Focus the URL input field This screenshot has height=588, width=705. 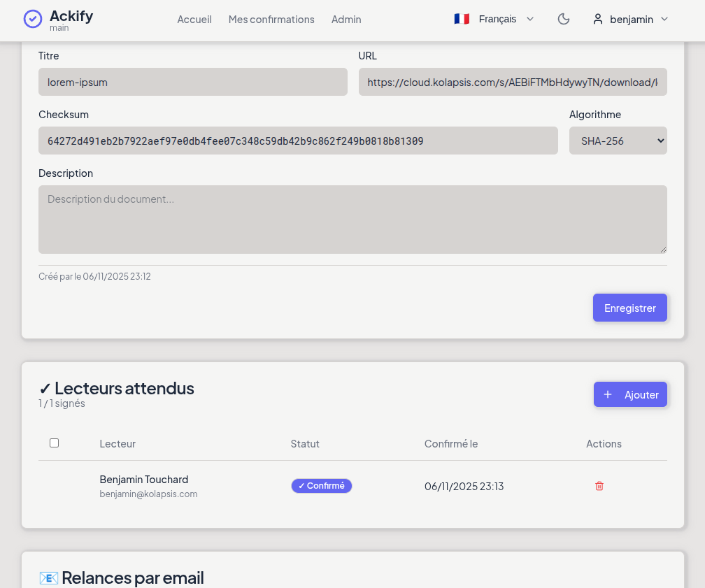coord(512,82)
